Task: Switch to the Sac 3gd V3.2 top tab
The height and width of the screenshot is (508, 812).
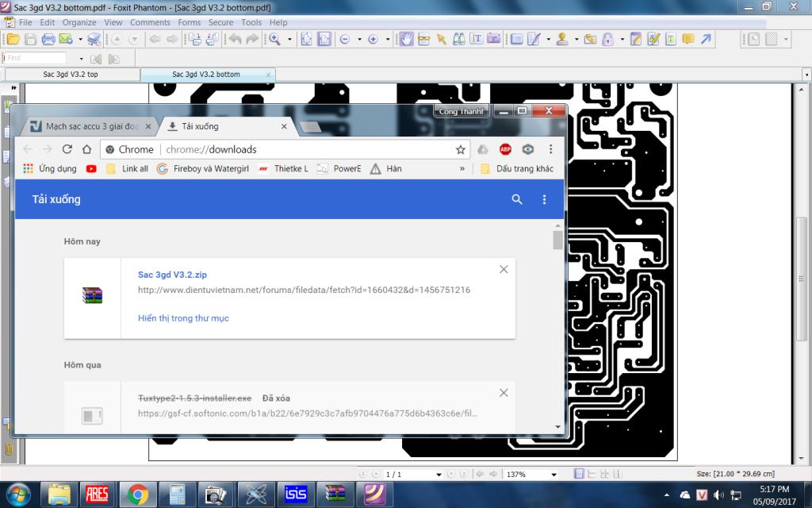Action: pos(72,74)
